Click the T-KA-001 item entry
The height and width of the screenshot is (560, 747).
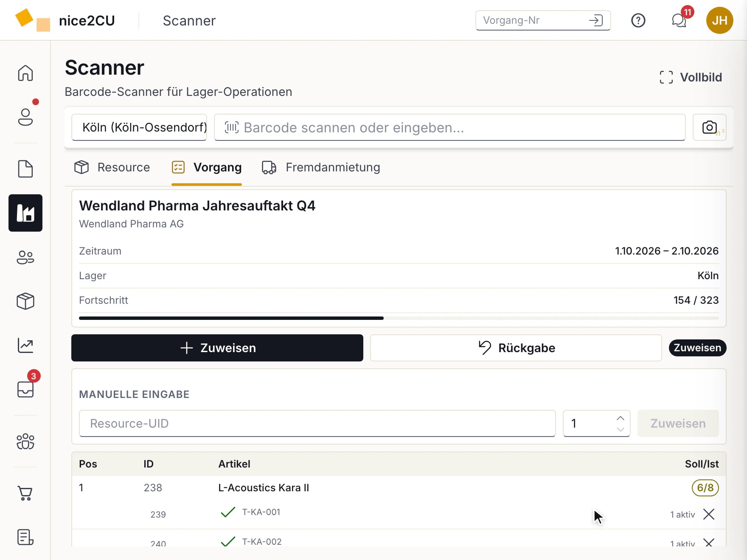[x=261, y=512]
